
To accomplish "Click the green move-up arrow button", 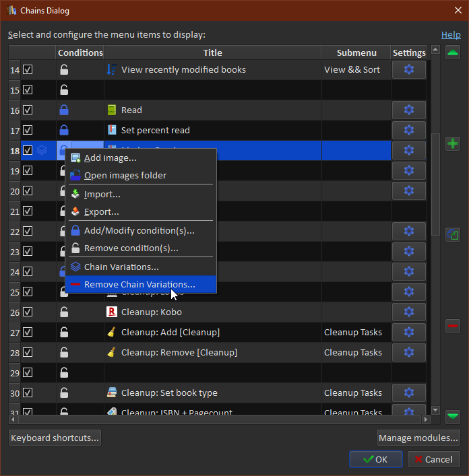I will click(453, 53).
